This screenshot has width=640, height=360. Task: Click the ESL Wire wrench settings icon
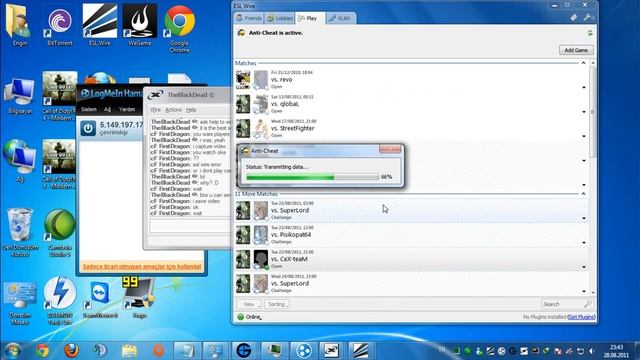587,18
